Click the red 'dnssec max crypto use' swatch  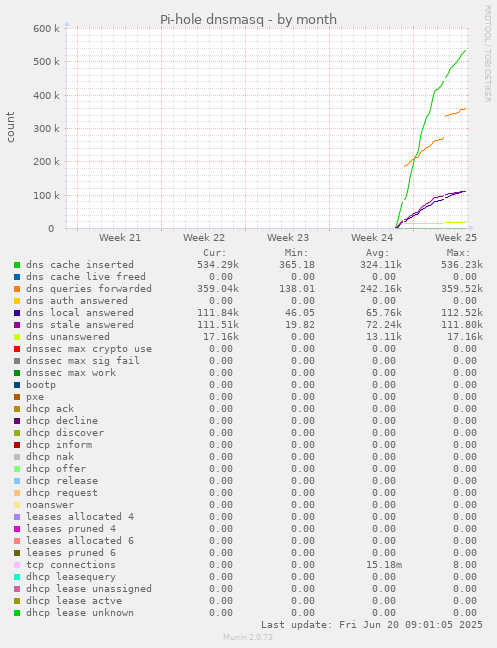[x=17, y=349]
